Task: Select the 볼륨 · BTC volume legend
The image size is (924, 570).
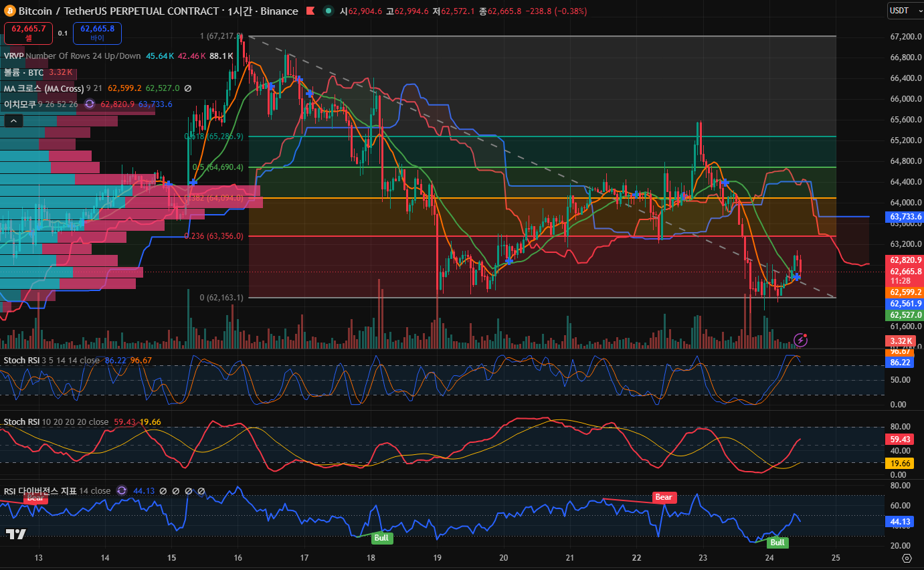Action: [x=23, y=72]
